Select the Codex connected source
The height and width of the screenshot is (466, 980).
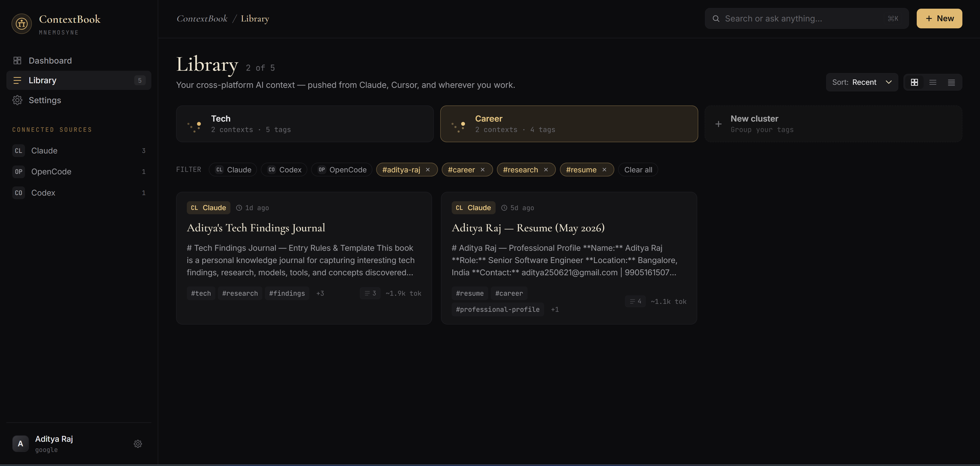tap(79, 193)
